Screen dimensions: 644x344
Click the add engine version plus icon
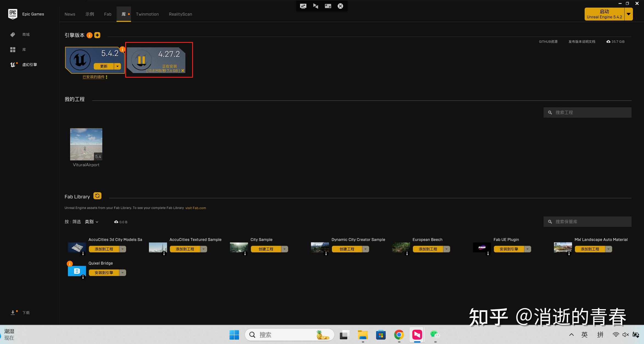[x=97, y=35]
